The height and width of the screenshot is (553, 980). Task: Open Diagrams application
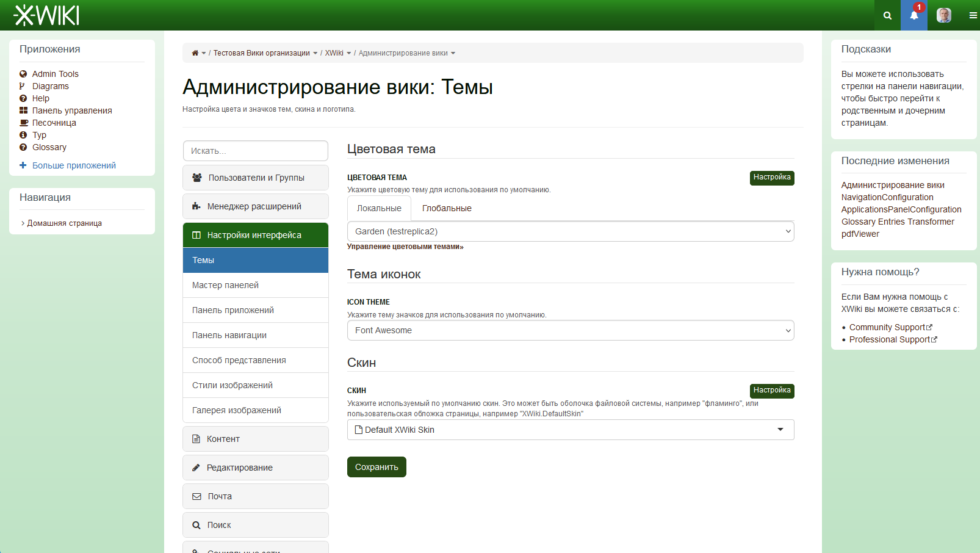pyautogui.click(x=51, y=86)
